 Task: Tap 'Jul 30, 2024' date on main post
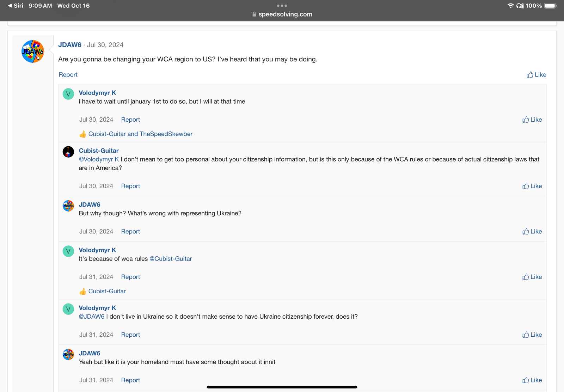click(105, 45)
